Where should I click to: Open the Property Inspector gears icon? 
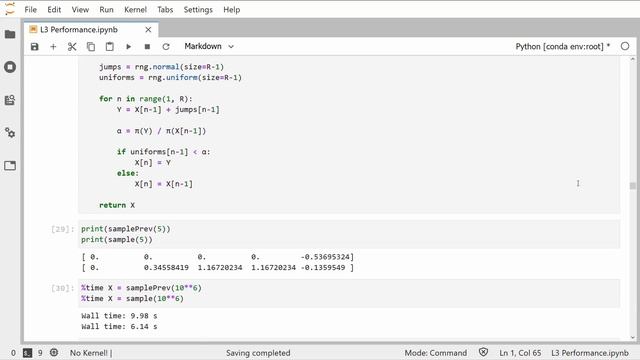[x=10, y=133]
